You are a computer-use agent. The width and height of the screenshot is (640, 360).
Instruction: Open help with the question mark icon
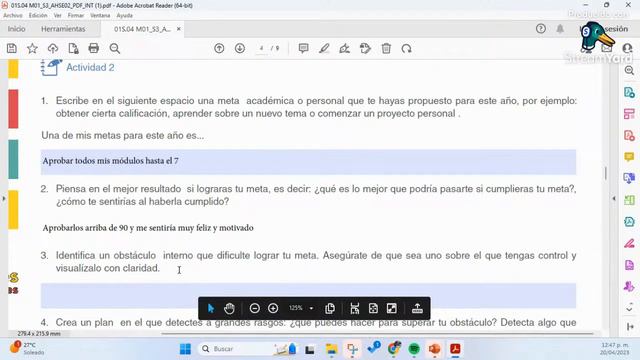tap(541, 29)
